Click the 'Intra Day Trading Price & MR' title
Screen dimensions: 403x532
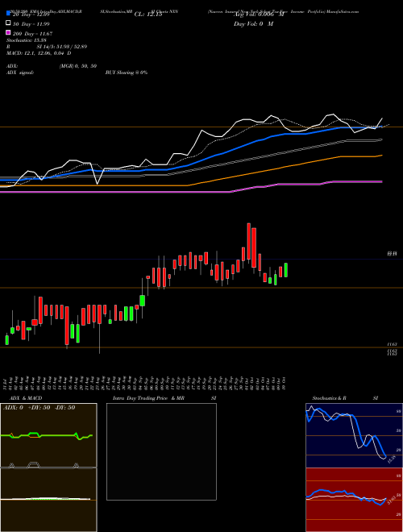click(148, 398)
